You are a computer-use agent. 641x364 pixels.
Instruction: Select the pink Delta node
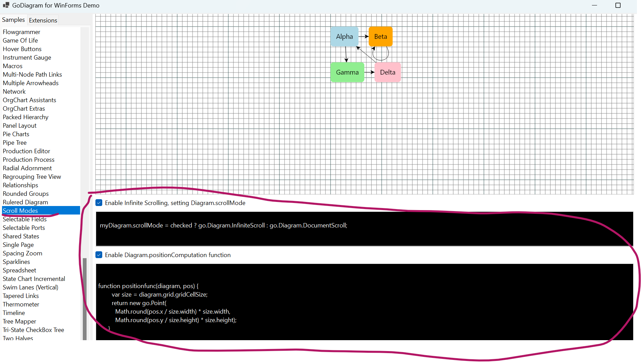[387, 72]
